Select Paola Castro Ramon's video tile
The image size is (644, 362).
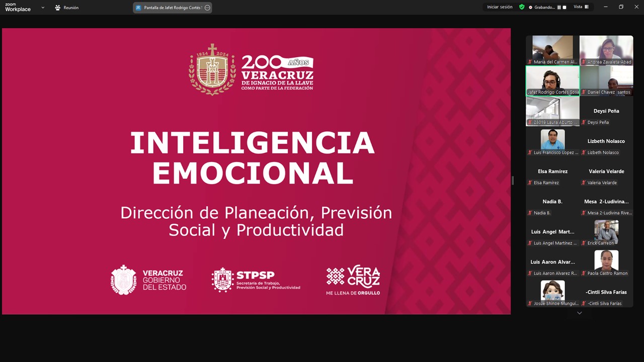tap(606, 261)
